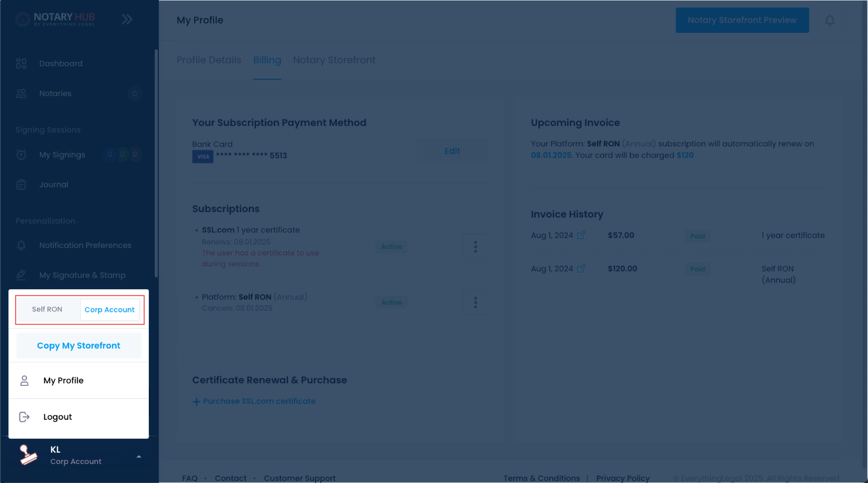Click the Logout arrow icon

[x=24, y=417]
